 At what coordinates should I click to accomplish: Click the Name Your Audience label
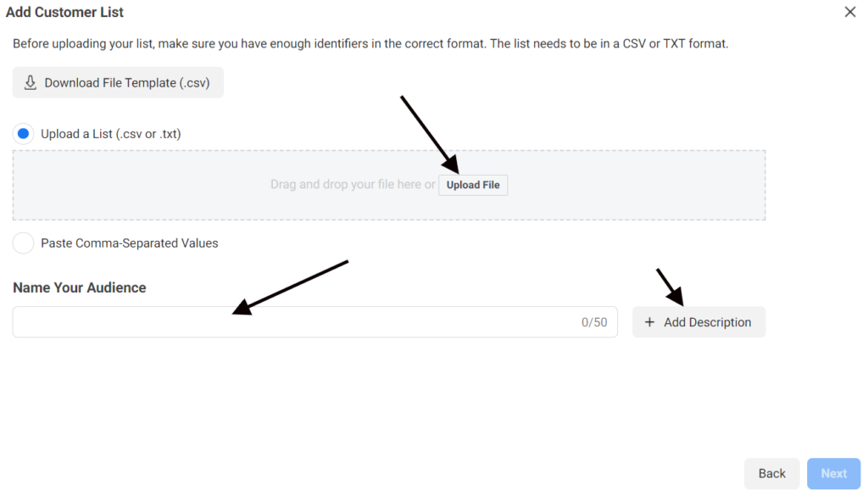pos(79,287)
